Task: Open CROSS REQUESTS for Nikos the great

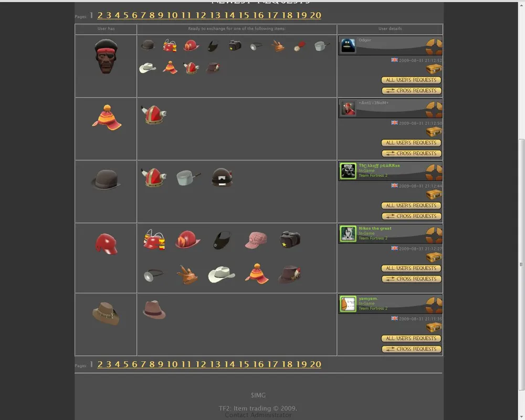Action: coord(412,279)
